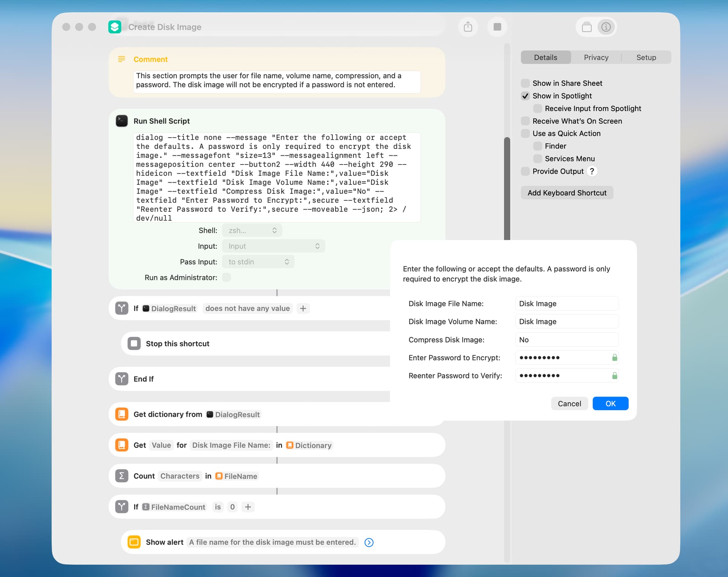The width and height of the screenshot is (728, 577).
Task: Switch to the Privacy tab
Action: pos(596,58)
